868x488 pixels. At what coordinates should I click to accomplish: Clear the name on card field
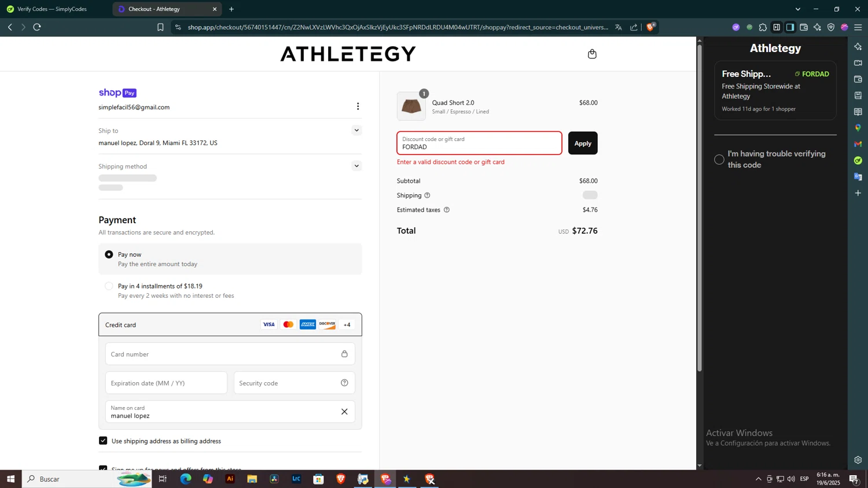(x=344, y=412)
